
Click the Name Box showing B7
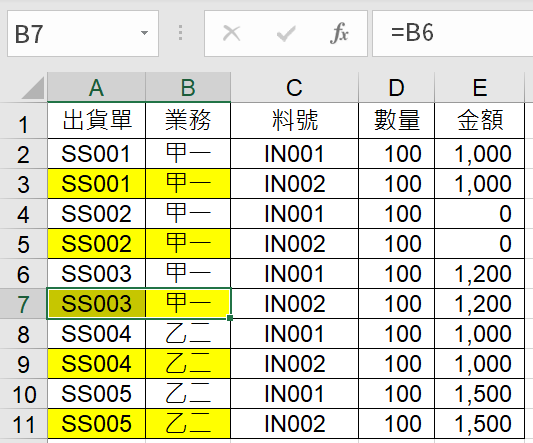coord(83,33)
